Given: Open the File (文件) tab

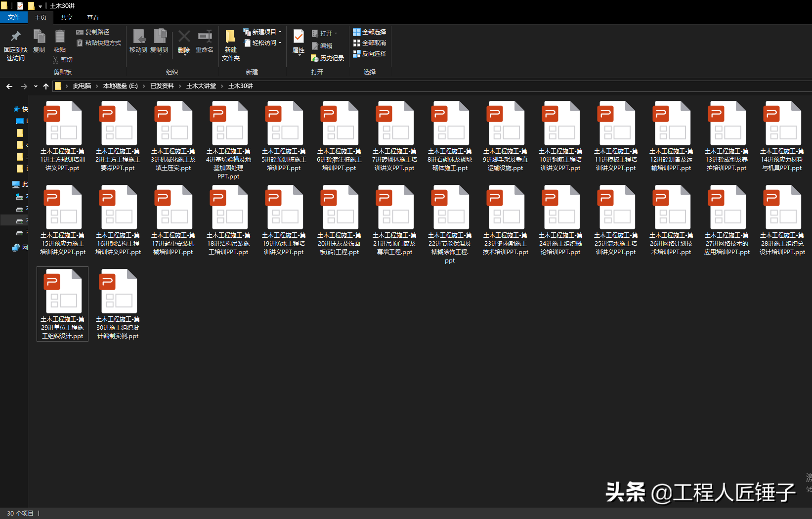Looking at the screenshot, I should coord(14,17).
